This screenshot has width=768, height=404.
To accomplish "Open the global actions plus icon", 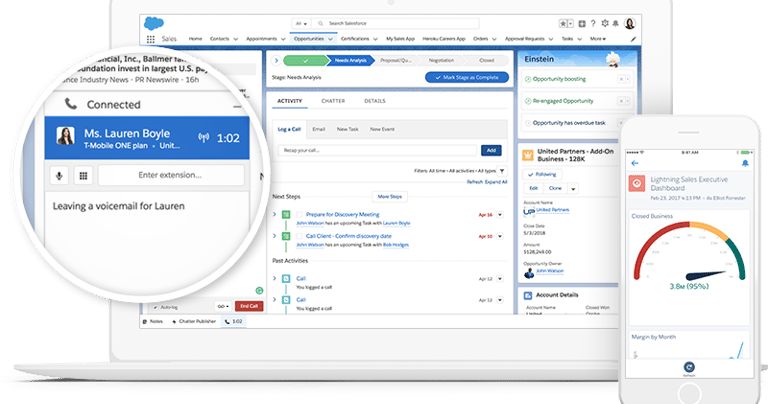I will point(582,24).
